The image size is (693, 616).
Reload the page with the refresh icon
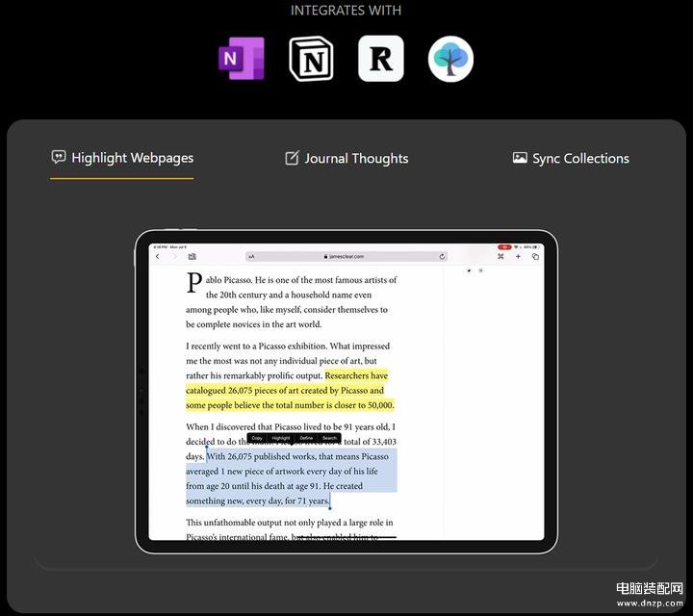pyautogui.click(x=442, y=257)
